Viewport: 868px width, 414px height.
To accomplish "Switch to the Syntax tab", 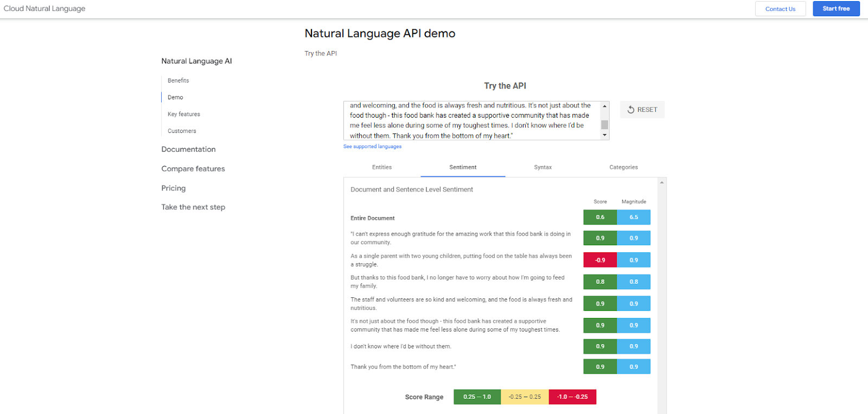I will (x=542, y=167).
